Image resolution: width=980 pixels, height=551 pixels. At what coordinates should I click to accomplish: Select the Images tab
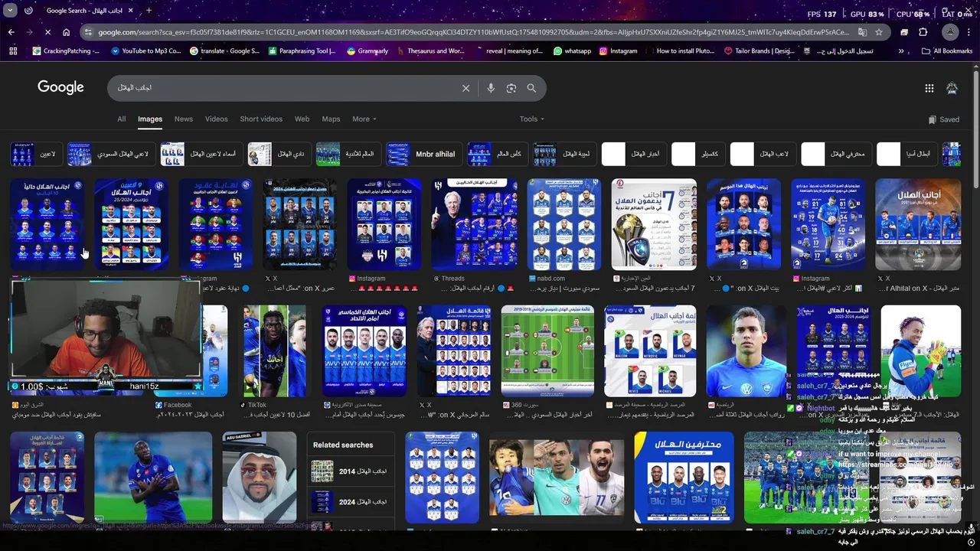coord(150,119)
